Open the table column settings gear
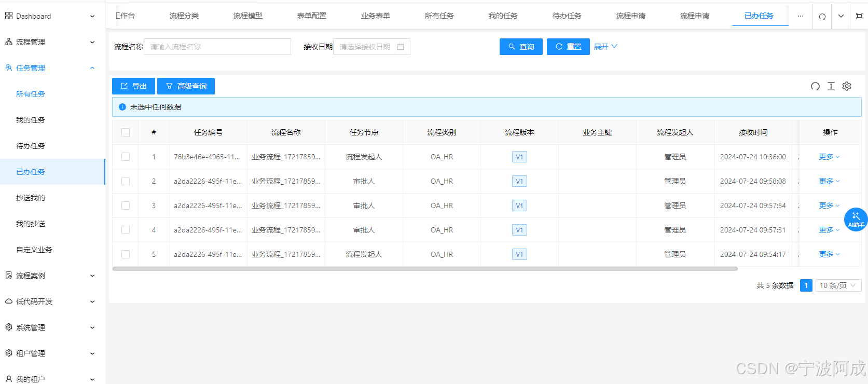 pyautogui.click(x=847, y=86)
